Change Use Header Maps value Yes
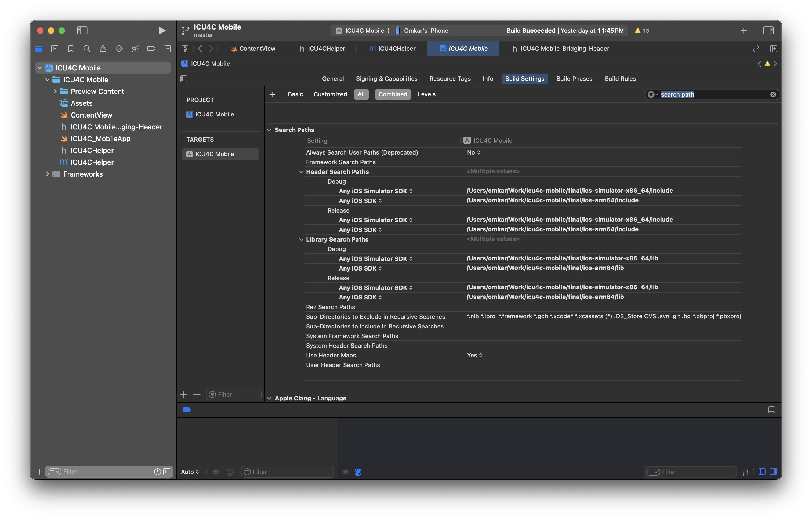The image size is (812, 519). (x=474, y=356)
